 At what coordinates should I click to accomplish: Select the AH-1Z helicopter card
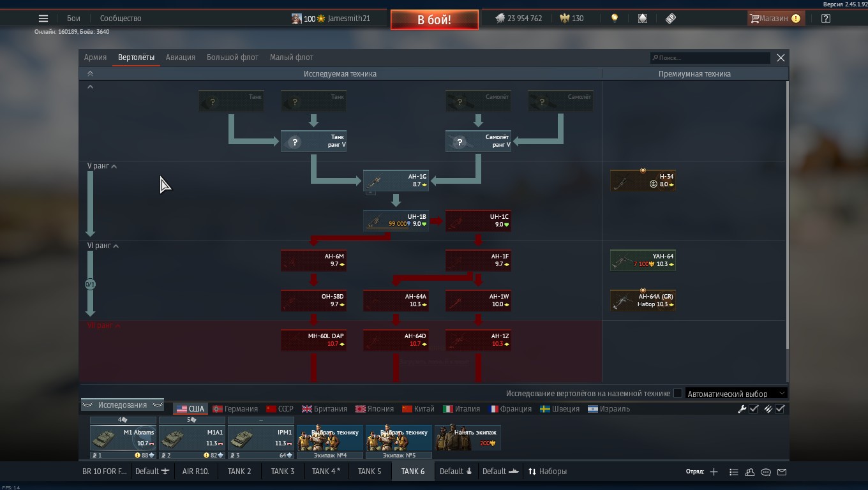(478, 340)
